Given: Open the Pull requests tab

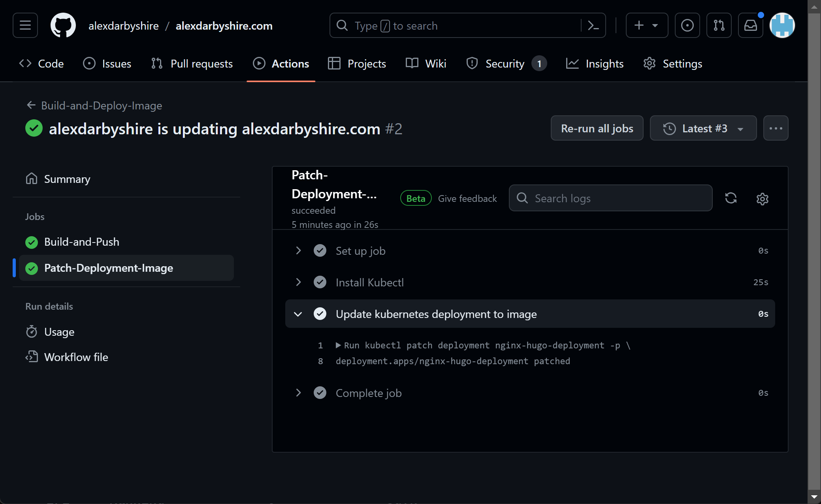Looking at the screenshot, I should coord(192,64).
